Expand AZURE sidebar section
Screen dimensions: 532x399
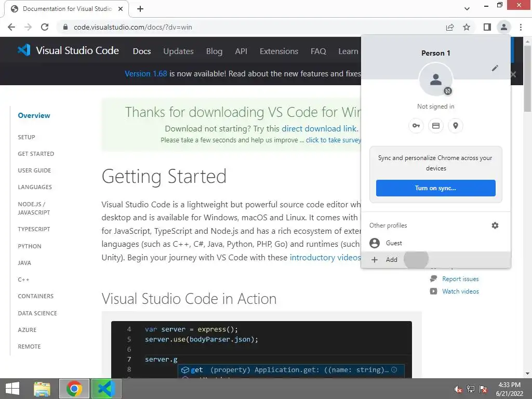coord(27,330)
